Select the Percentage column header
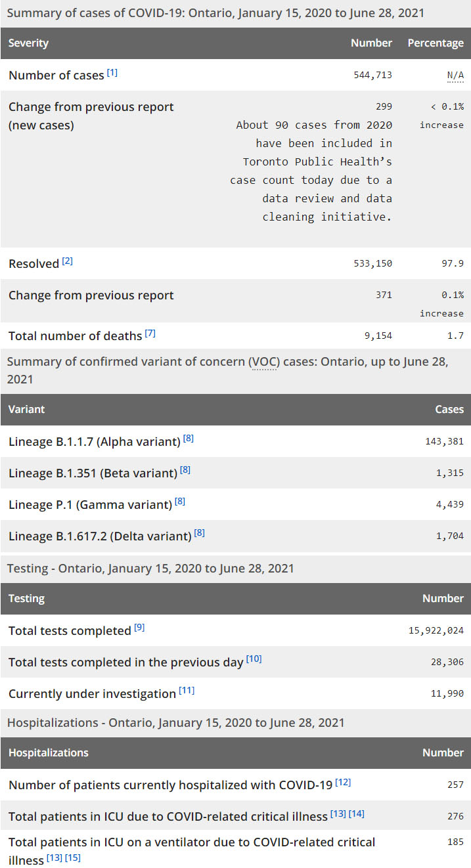This screenshot has width=471, height=868. coord(436,43)
